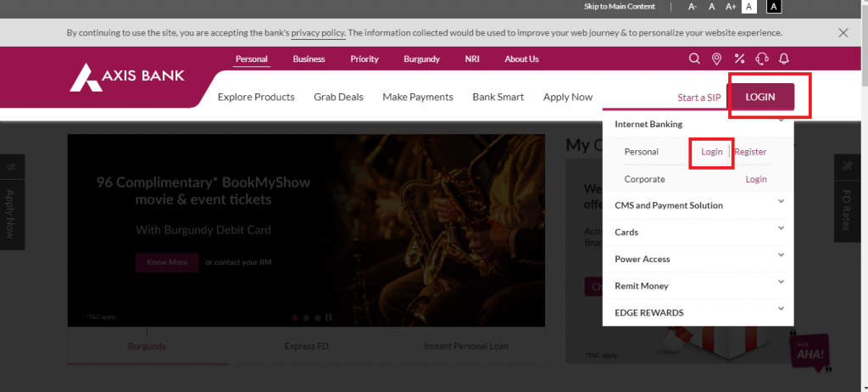This screenshot has height=392, width=868.
Task: Click the Axis Bank logo
Action: [127, 77]
